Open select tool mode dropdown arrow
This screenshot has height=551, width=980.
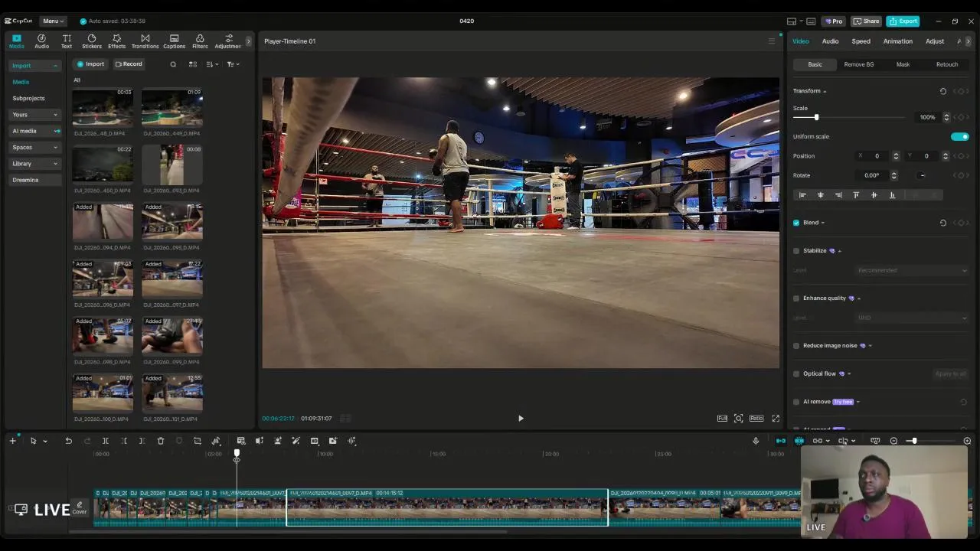[x=45, y=442]
